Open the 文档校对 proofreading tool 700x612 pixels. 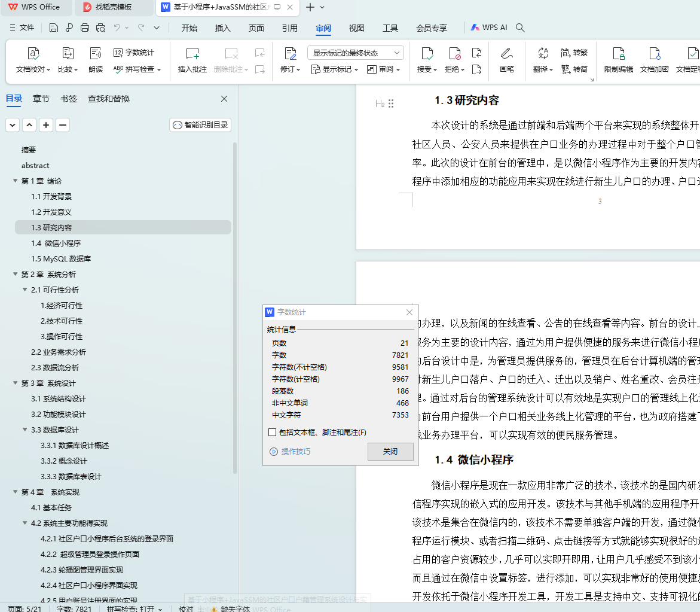tap(33, 60)
